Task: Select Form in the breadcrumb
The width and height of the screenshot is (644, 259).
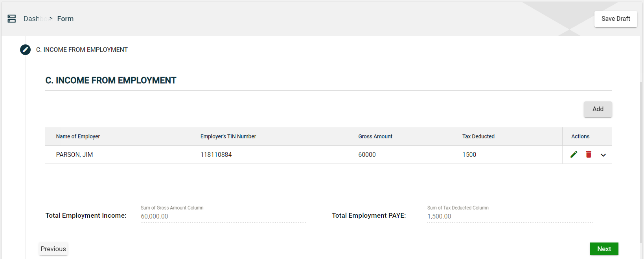Action: tap(65, 19)
